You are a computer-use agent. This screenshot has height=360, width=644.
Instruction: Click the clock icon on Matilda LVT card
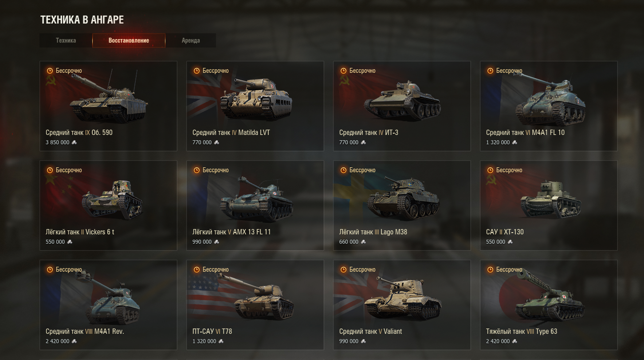[x=196, y=71]
